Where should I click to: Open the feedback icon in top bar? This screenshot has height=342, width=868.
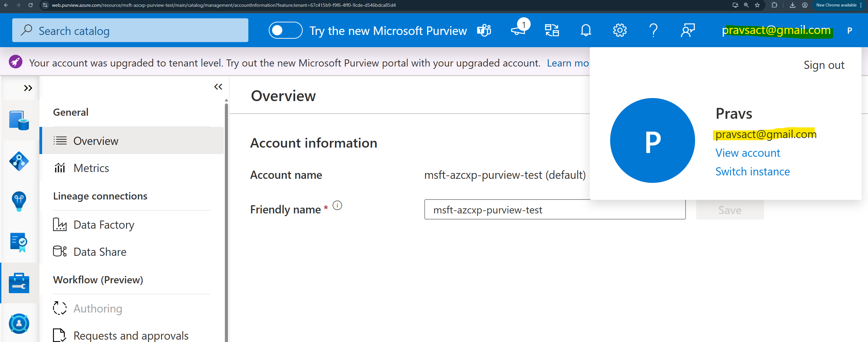click(687, 31)
